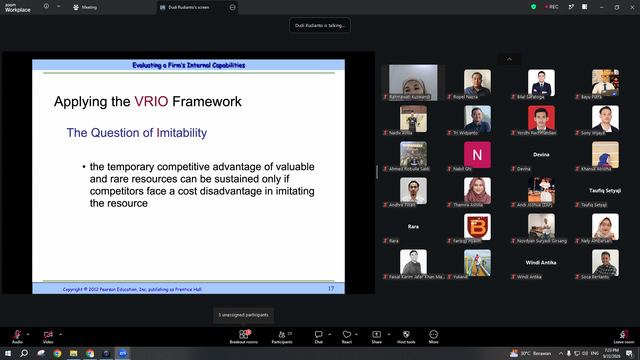Viewport: 640px width, 360px height.
Task: Click the Zoom Workplace logo
Action: click(x=18, y=7)
